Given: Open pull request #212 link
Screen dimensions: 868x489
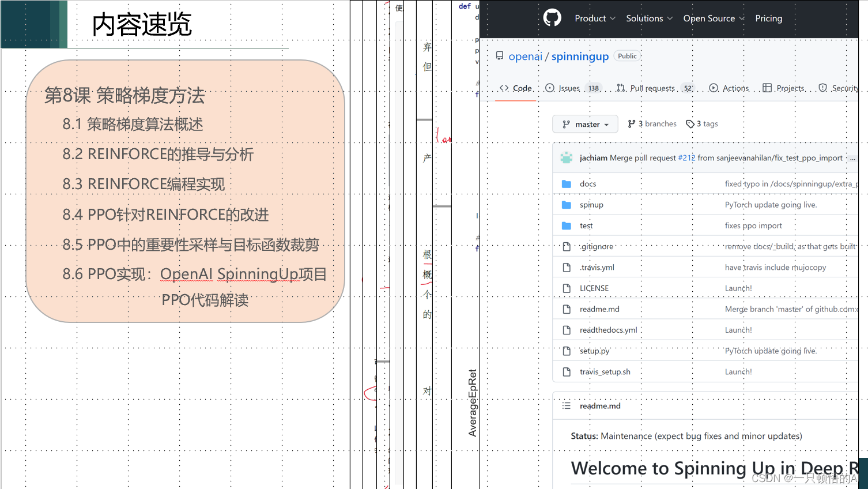Looking at the screenshot, I should (686, 158).
